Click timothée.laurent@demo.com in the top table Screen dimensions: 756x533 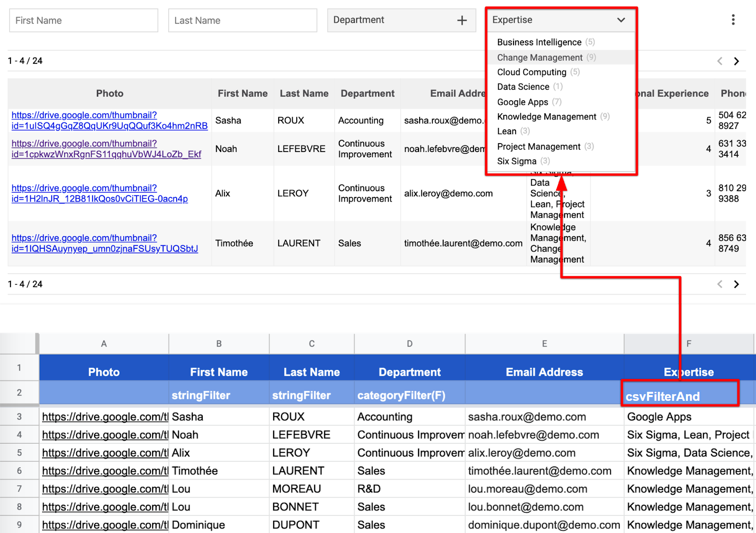click(463, 243)
